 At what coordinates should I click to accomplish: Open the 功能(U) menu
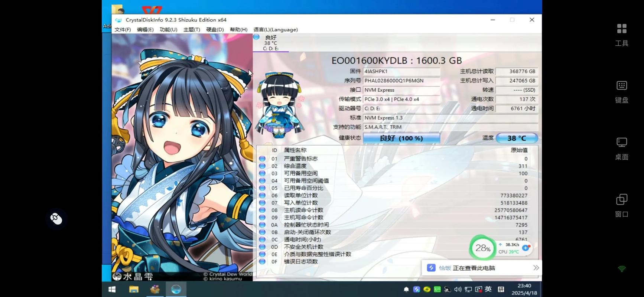[168, 30]
